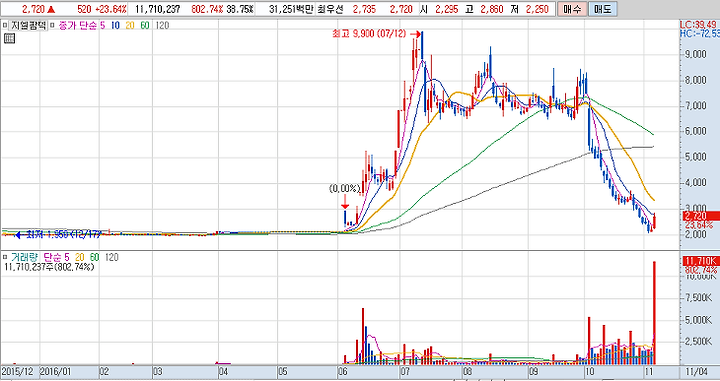
Task: Click the red 2,720 current price tag
Action: [701, 216]
